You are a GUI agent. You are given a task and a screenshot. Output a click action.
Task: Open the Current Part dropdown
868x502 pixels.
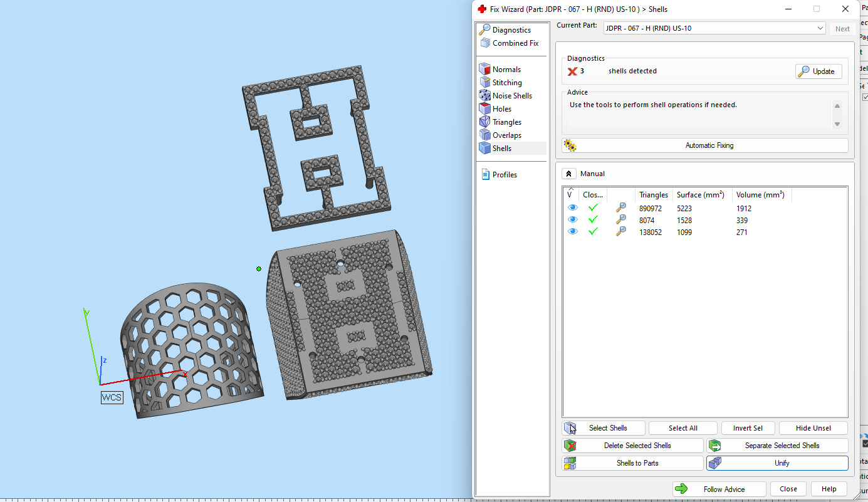(714, 28)
